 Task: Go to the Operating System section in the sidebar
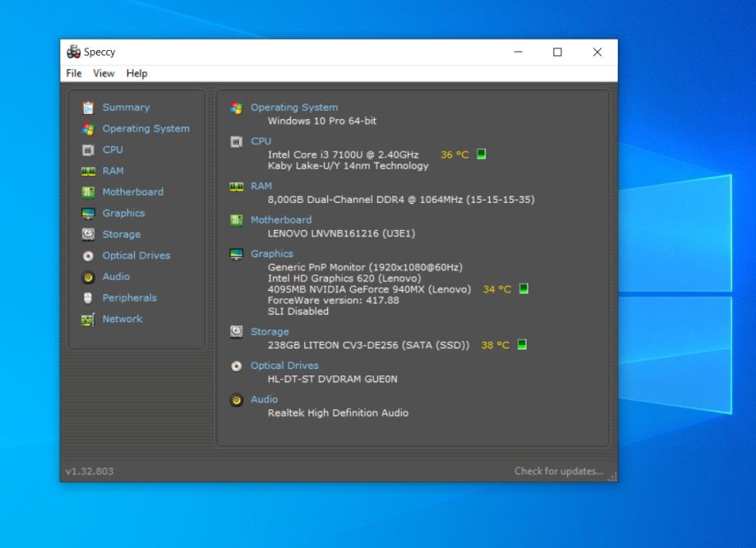pos(145,128)
